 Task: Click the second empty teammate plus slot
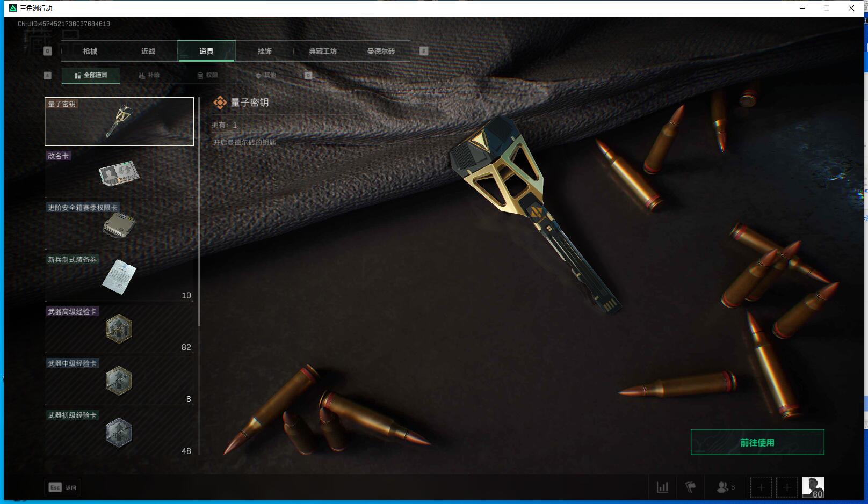pyautogui.click(x=787, y=487)
